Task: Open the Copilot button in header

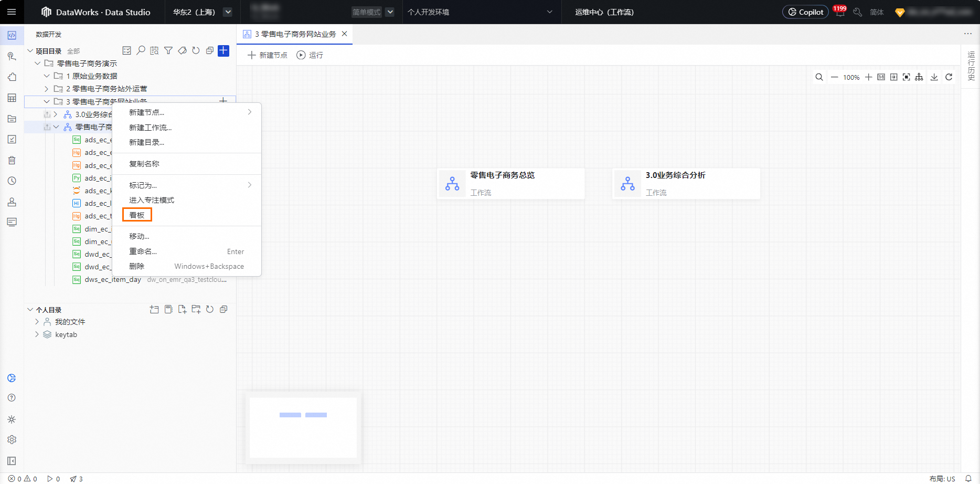Action: tap(805, 12)
